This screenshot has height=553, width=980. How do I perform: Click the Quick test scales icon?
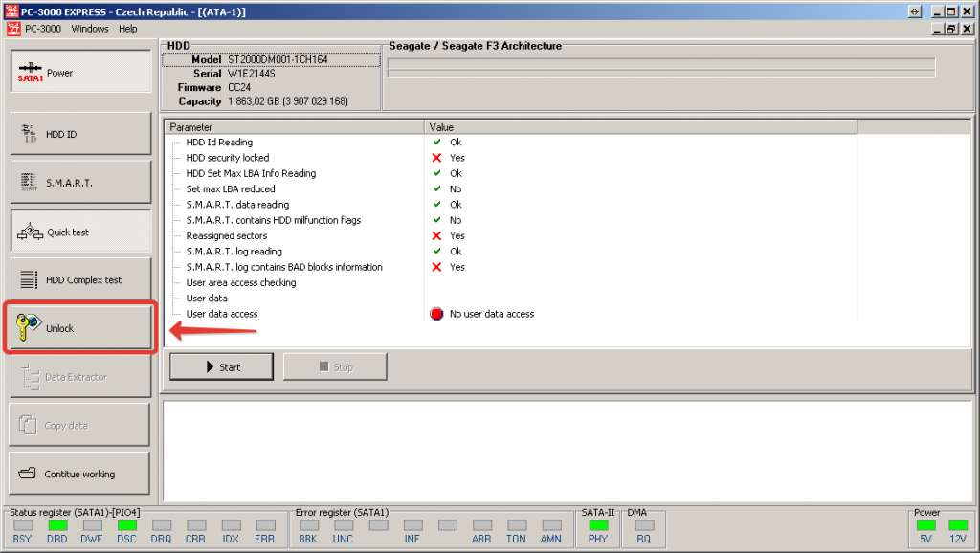pyautogui.click(x=30, y=232)
